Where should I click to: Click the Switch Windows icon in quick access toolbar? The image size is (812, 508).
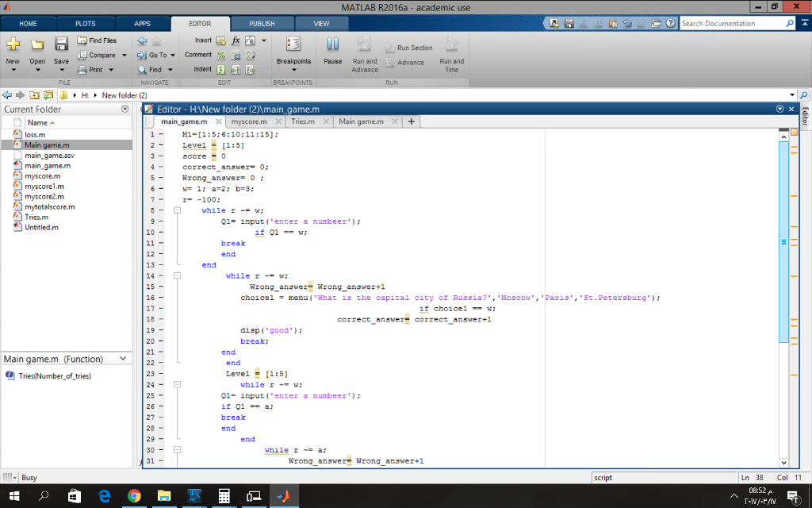tap(656, 23)
